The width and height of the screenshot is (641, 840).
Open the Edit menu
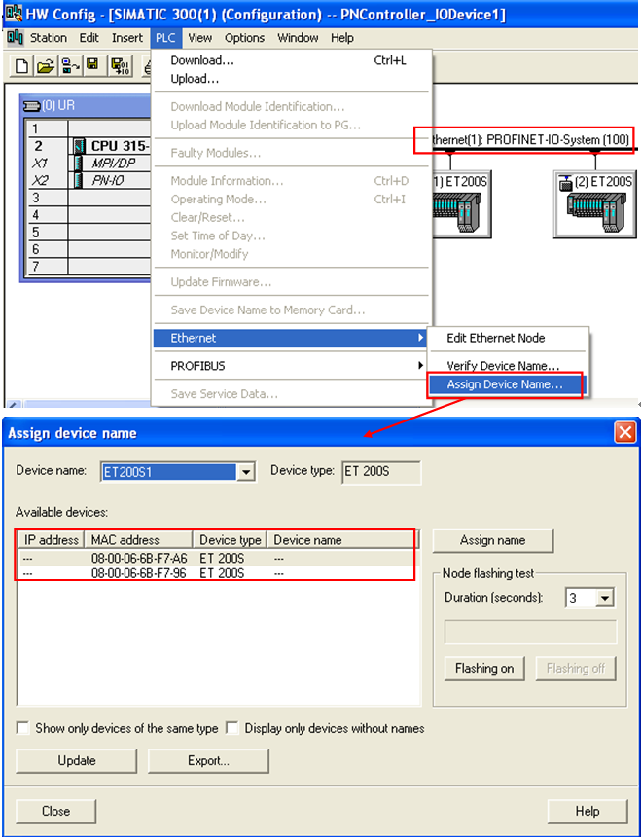point(89,38)
